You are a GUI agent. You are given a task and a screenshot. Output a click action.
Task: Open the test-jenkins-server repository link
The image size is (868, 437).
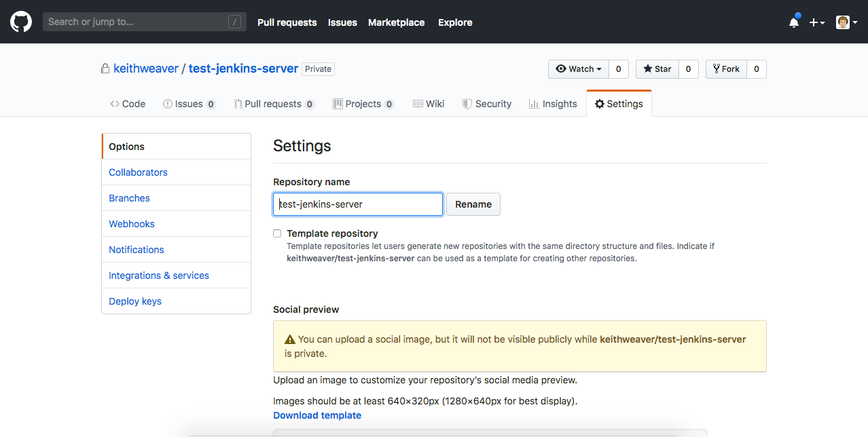coord(243,69)
